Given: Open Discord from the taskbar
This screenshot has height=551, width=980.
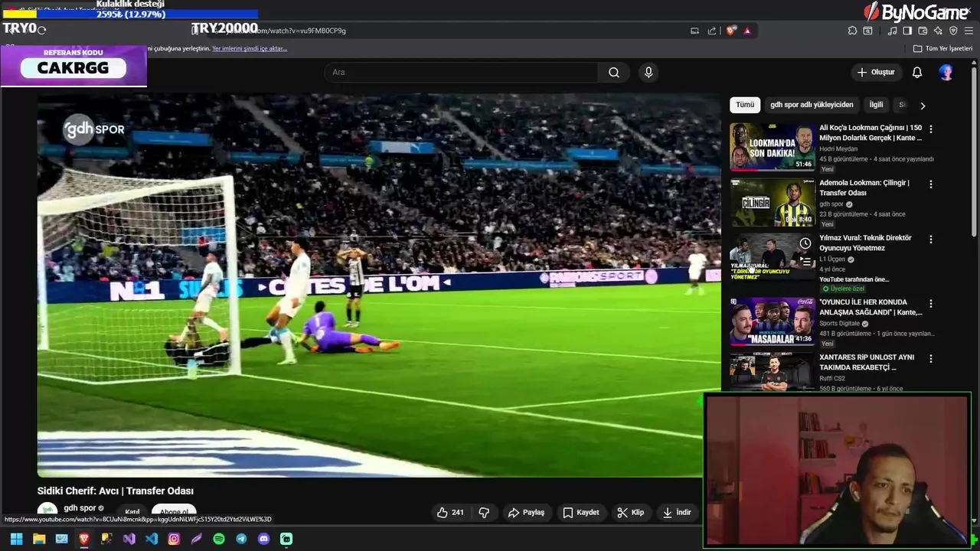Looking at the screenshot, I should [x=264, y=539].
